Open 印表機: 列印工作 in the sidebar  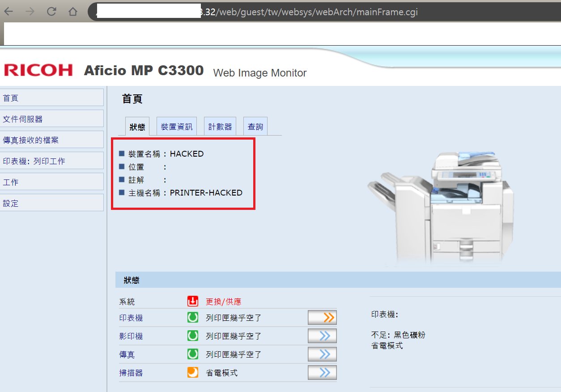coord(52,161)
